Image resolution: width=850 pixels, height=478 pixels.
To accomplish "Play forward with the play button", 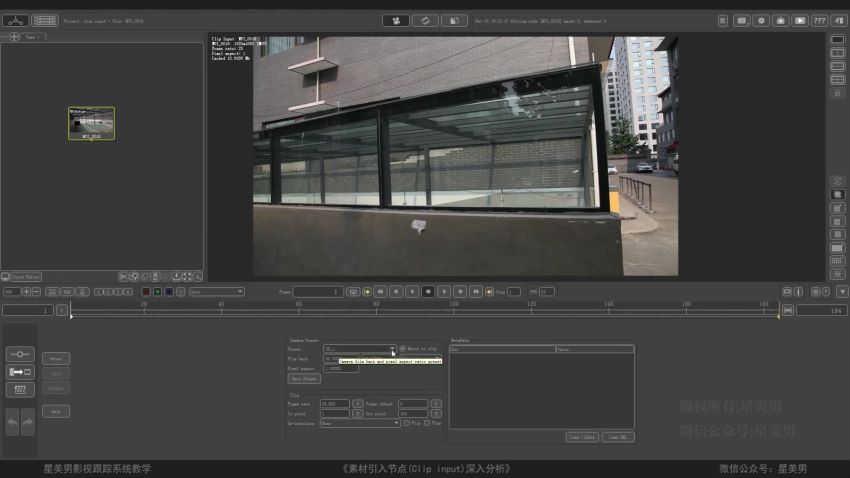I will (x=444, y=292).
